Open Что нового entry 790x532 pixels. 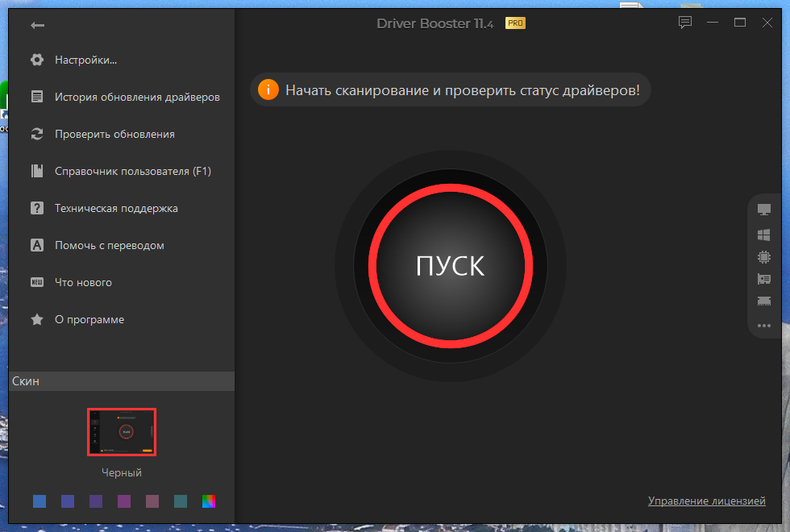pyautogui.click(x=83, y=282)
